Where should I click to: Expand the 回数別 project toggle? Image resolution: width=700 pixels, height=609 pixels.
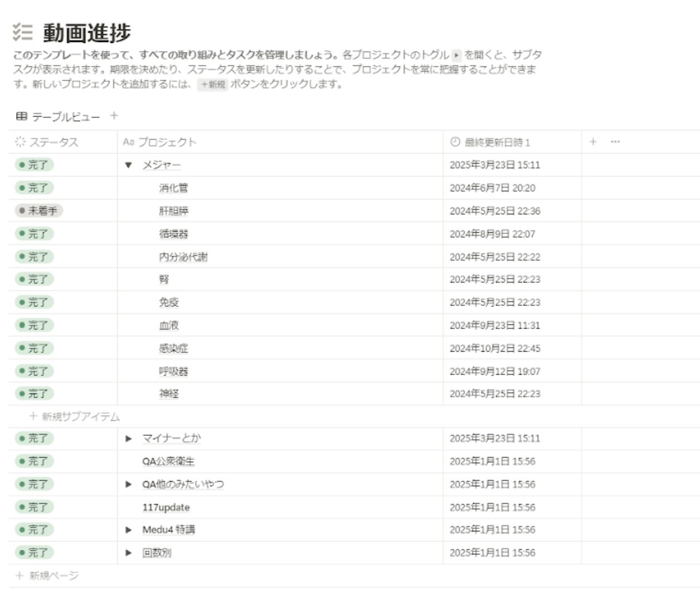click(x=129, y=553)
